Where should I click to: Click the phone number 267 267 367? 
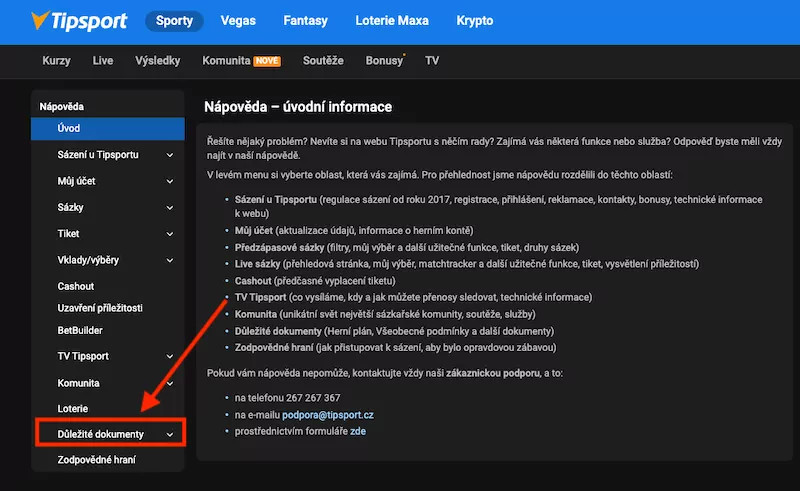313,398
